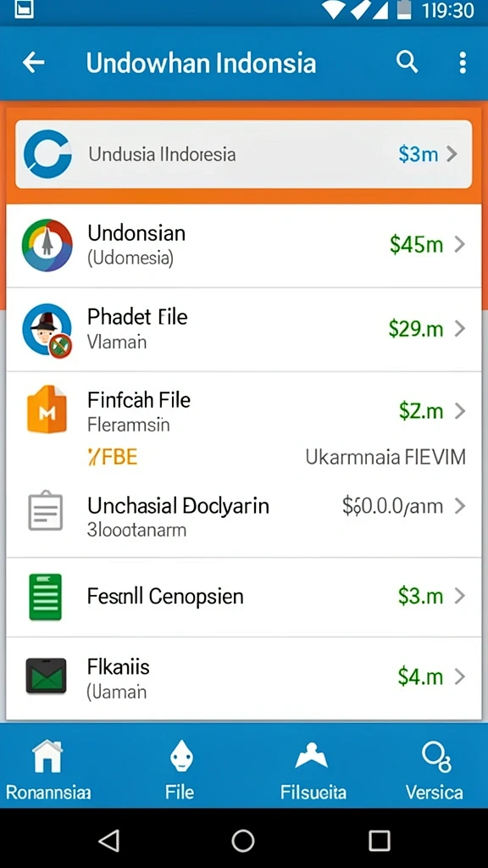The image size is (488, 868).
Task: Open the three-dot overflow menu
Action: (463, 63)
